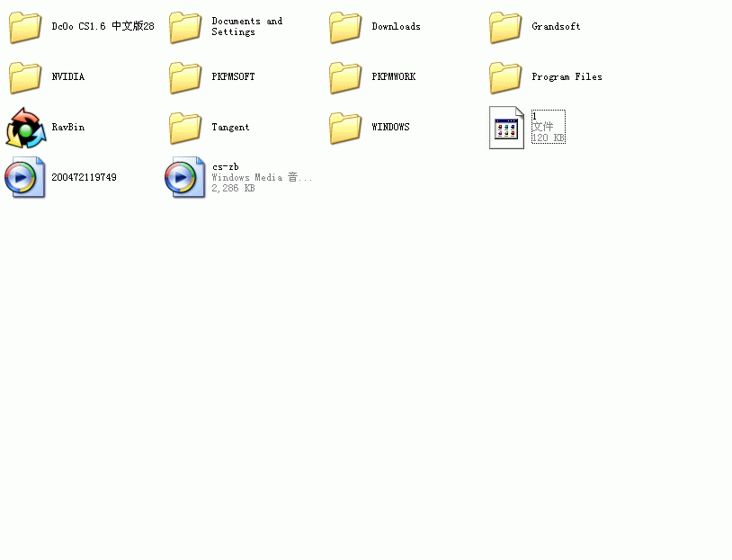Select the Grandsoft folder icon
This screenshot has width=732, height=560.
coord(505,28)
